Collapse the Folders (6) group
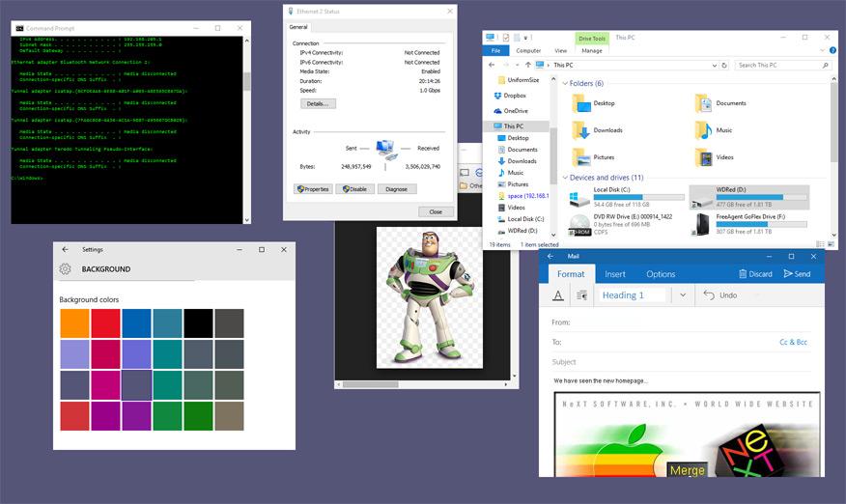Screen dimensions: 846x504 point(565,84)
